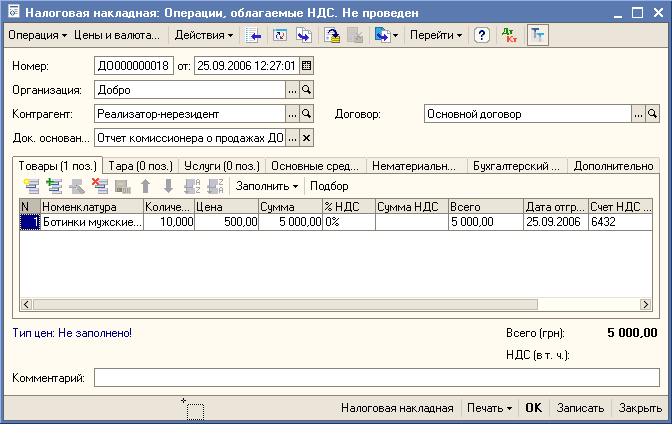Click Цены и валюта... button
Screen dimensions: 672x424
(x=117, y=35)
